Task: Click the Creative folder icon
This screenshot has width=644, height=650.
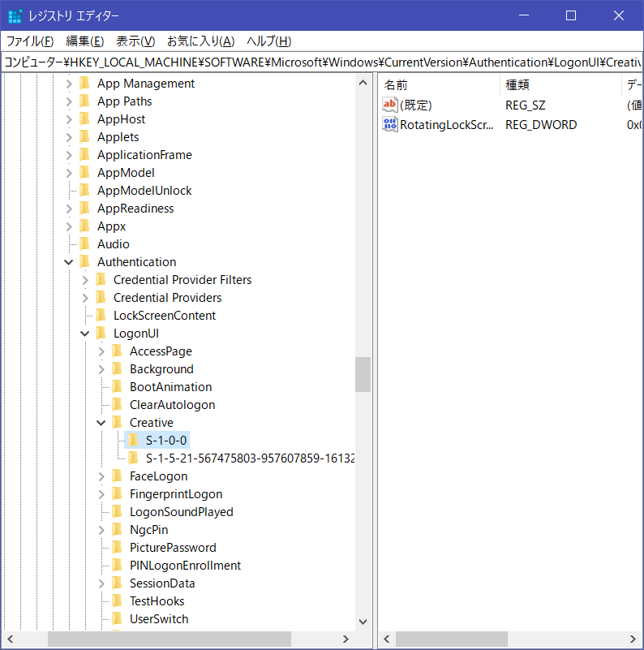Action: coord(118,422)
